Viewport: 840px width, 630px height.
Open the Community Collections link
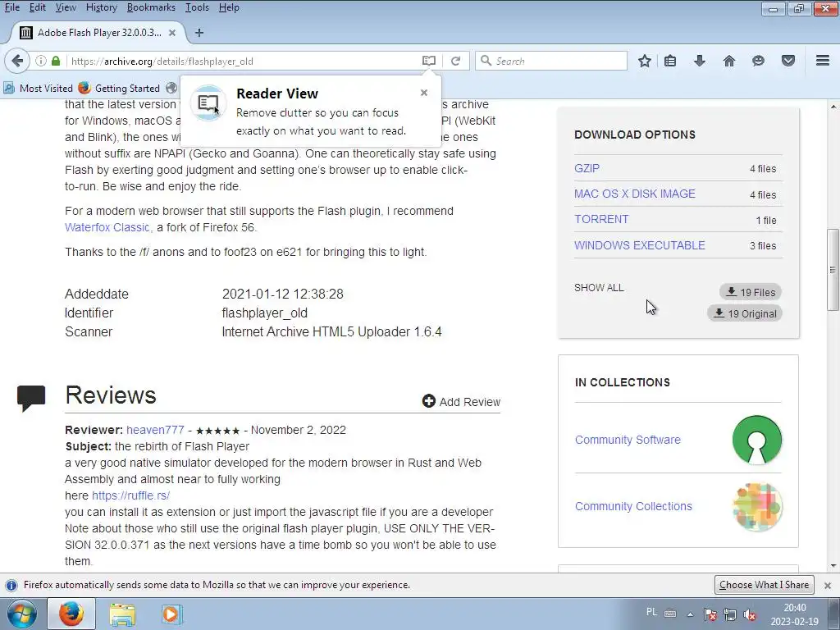[634, 506]
